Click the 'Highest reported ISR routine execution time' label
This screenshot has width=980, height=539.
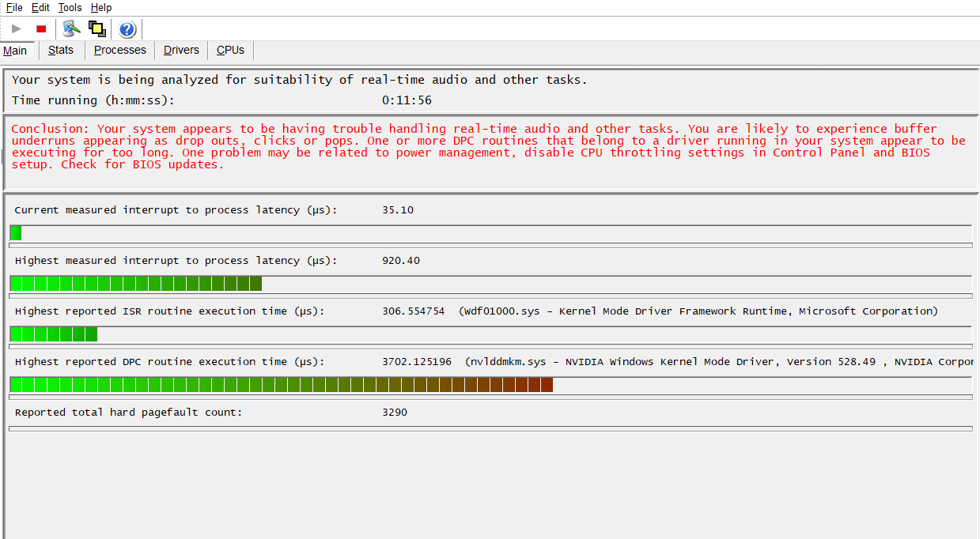click(x=169, y=311)
